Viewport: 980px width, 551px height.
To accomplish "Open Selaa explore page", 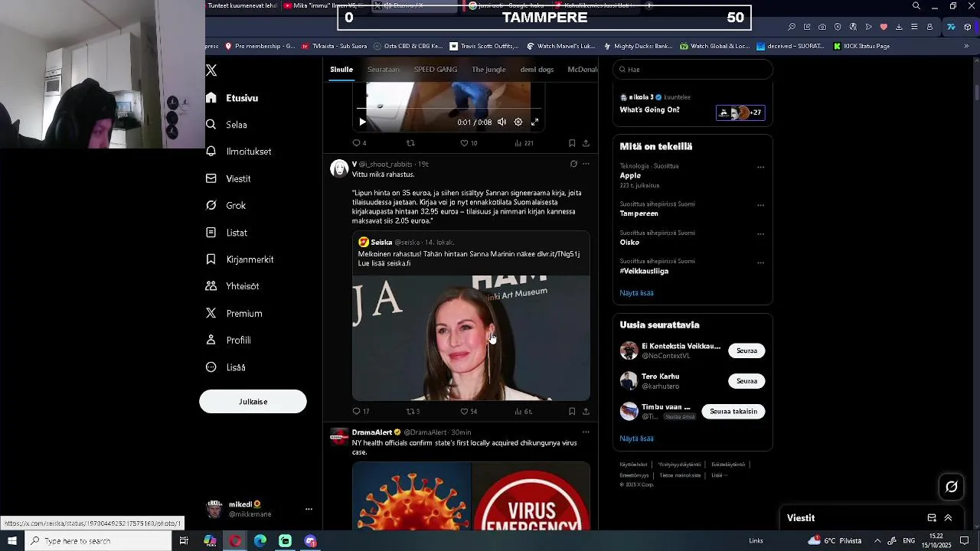I will (227, 125).
